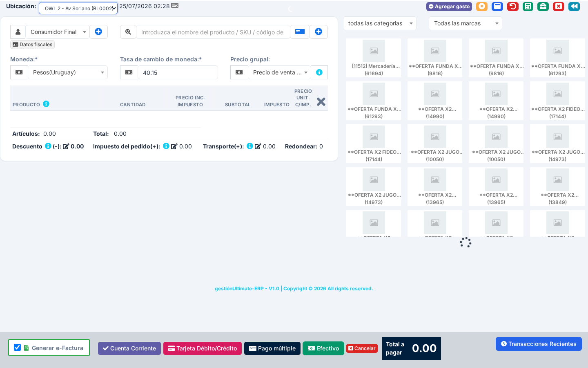Click the blue fullscreen window icon
Viewport: 588px width, 368px height.
(x=497, y=7)
